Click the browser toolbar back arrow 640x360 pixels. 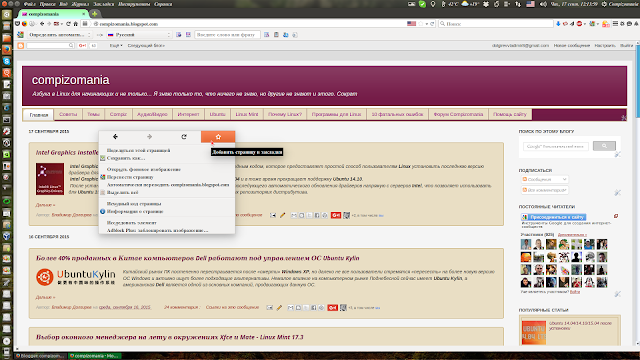(42, 24)
